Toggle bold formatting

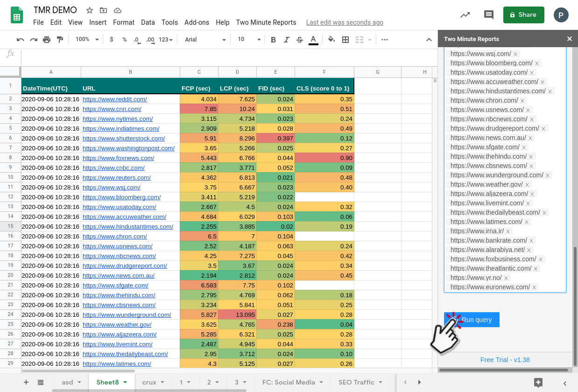click(274, 40)
